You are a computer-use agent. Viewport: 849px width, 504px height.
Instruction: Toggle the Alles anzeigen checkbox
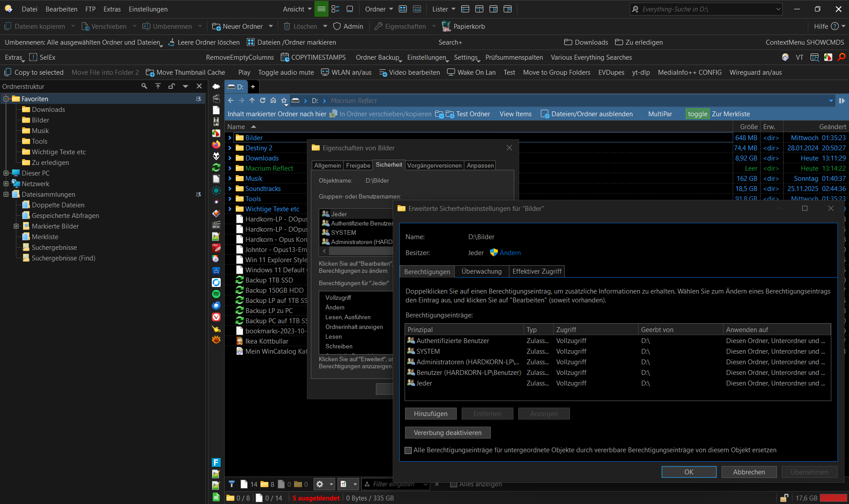point(453,485)
